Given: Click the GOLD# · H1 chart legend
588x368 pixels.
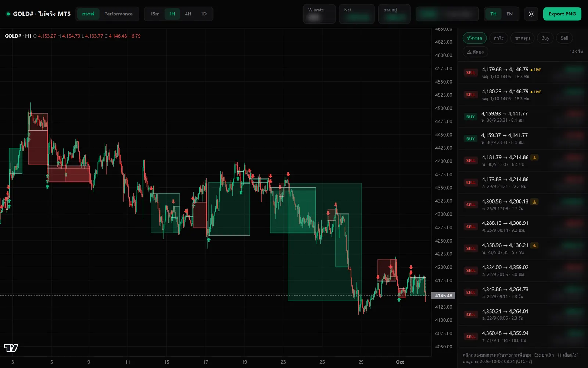Looking at the screenshot, I should pyautogui.click(x=18, y=36).
